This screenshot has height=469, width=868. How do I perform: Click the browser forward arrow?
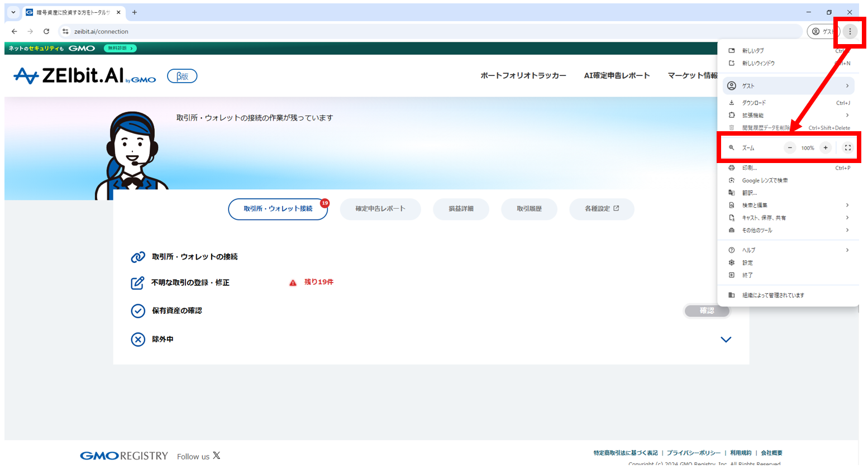(30, 31)
